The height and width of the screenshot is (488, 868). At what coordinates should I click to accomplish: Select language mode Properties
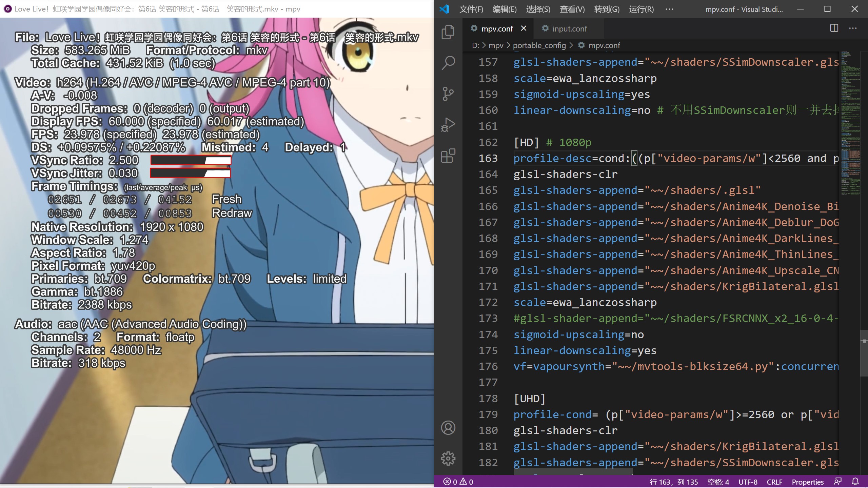(808, 482)
